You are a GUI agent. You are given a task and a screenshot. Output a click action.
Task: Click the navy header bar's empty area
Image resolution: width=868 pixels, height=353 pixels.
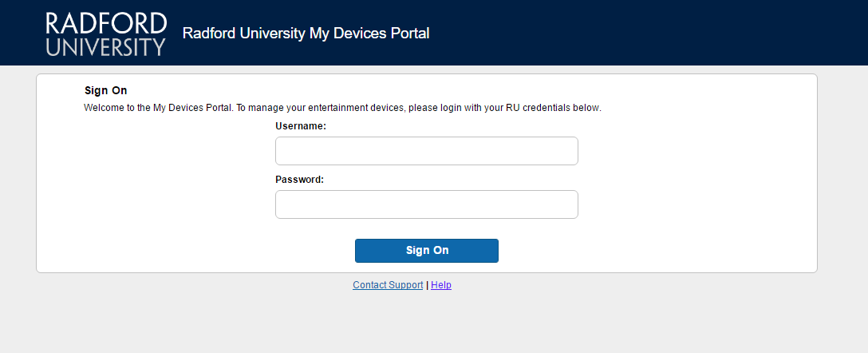[x=637, y=33]
